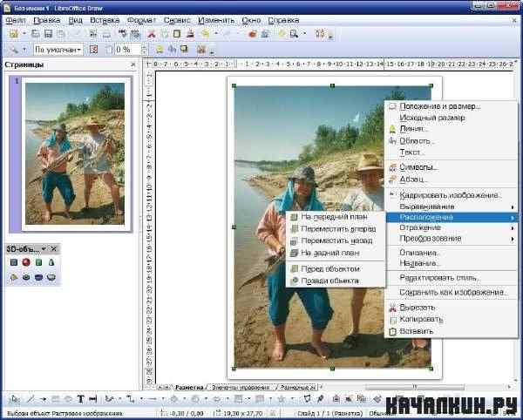Switch to the Разметка layer tab

click(189, 388)
